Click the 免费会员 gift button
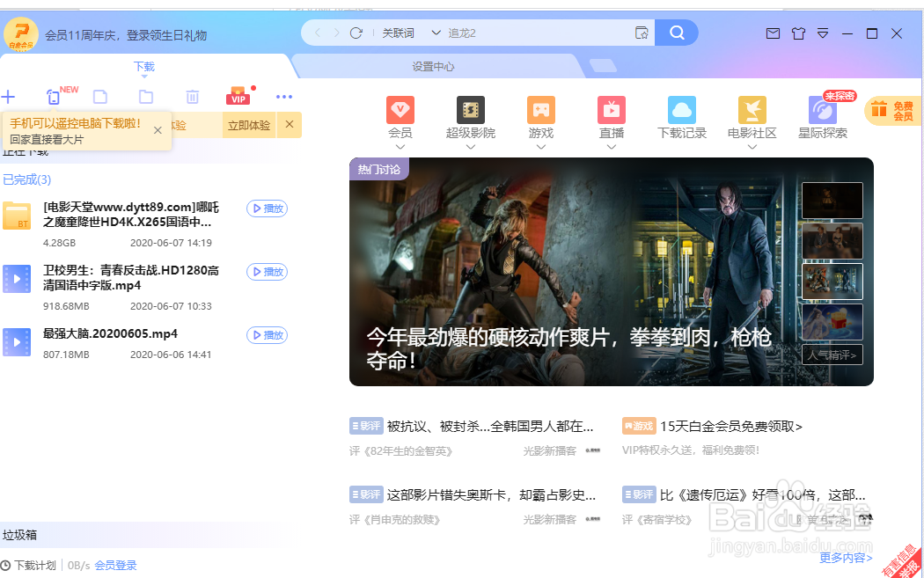The height and width of the screenshot is (578, 924). (x=892, y=111)
